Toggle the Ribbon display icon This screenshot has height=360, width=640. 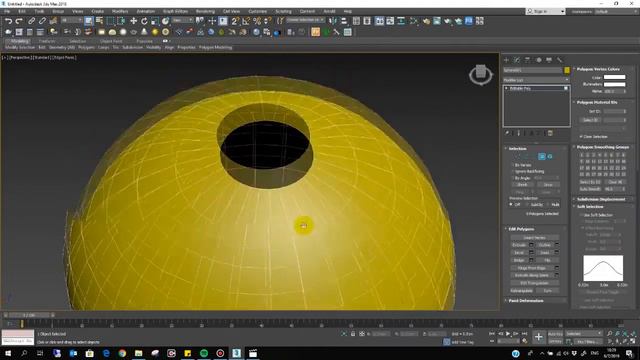pos(380,21)
